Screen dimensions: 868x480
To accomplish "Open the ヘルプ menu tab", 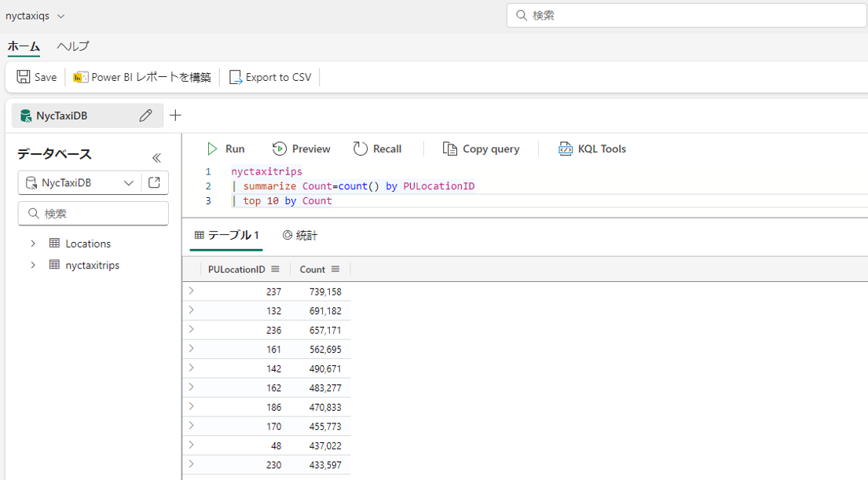I will point(73,46).
